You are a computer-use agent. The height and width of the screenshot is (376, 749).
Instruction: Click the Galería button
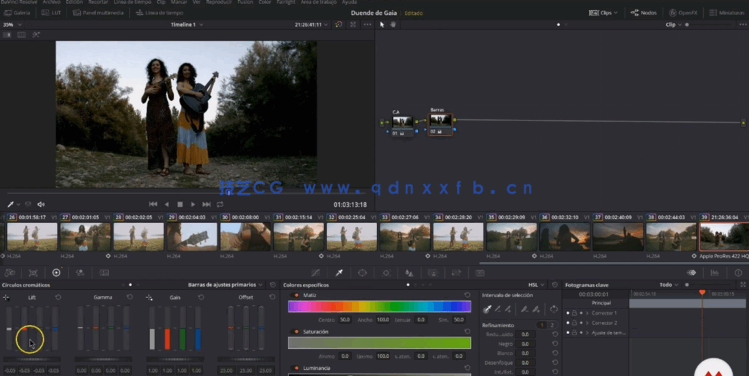(17, 13)
